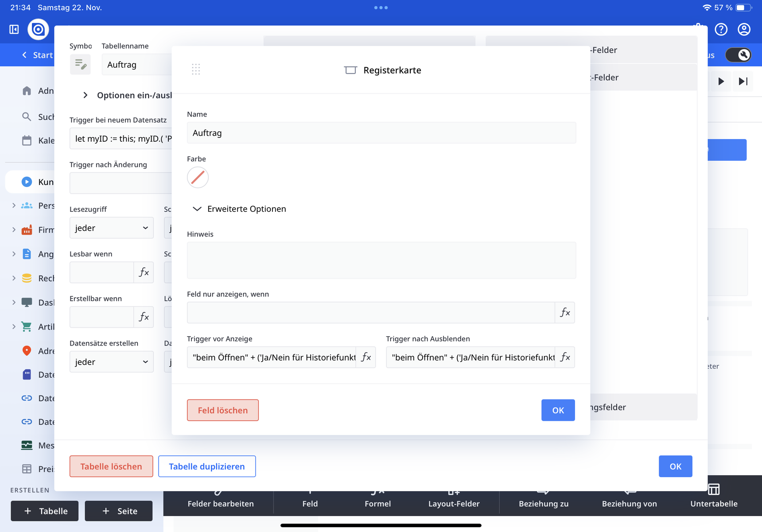
Task: Expand Optionen ein-/ausblenden section
Action: click(86, 95)
